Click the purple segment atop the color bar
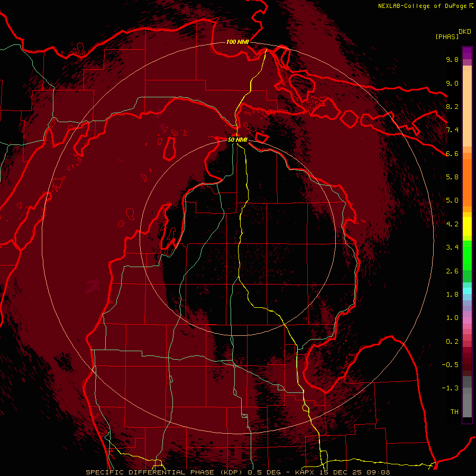Image resolution: width=476 pixels, height=476 pixels. (467, 53)
